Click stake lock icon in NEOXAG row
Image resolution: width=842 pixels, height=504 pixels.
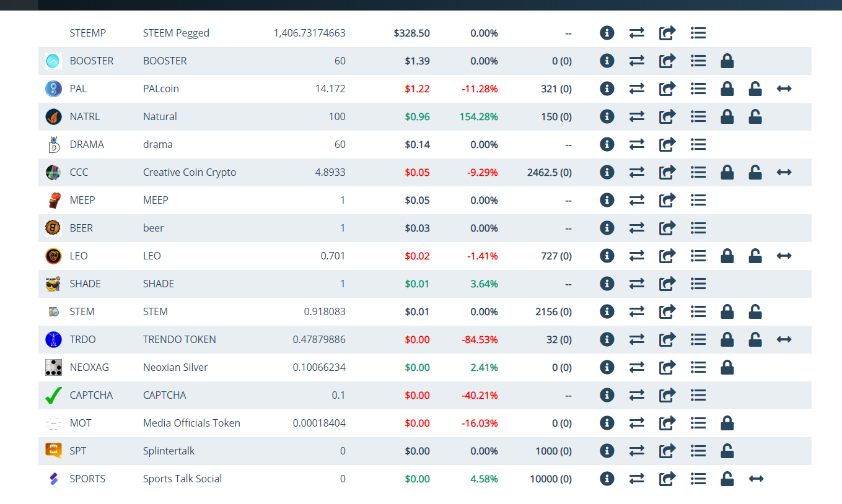point(727,367)
